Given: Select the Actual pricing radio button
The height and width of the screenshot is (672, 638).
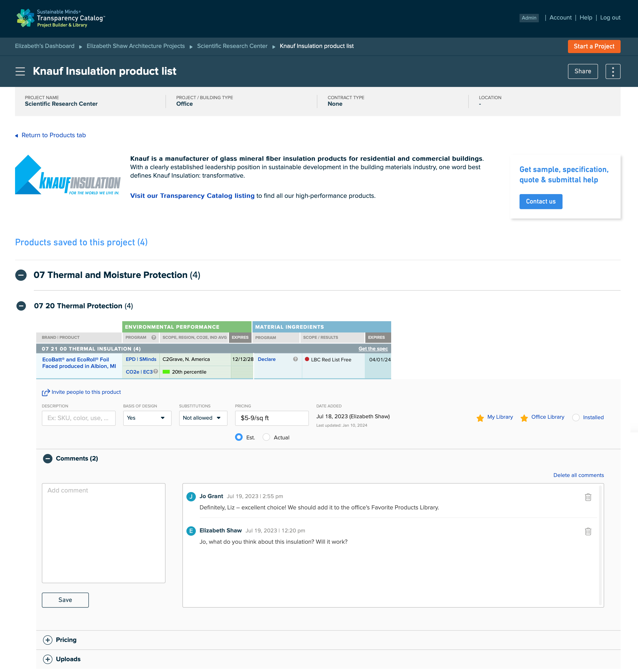Looking at the screenshot, I should pyautogui.click(x=266, y=437).
